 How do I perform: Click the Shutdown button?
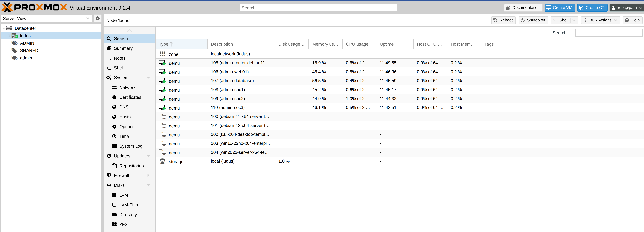(533, 20)
